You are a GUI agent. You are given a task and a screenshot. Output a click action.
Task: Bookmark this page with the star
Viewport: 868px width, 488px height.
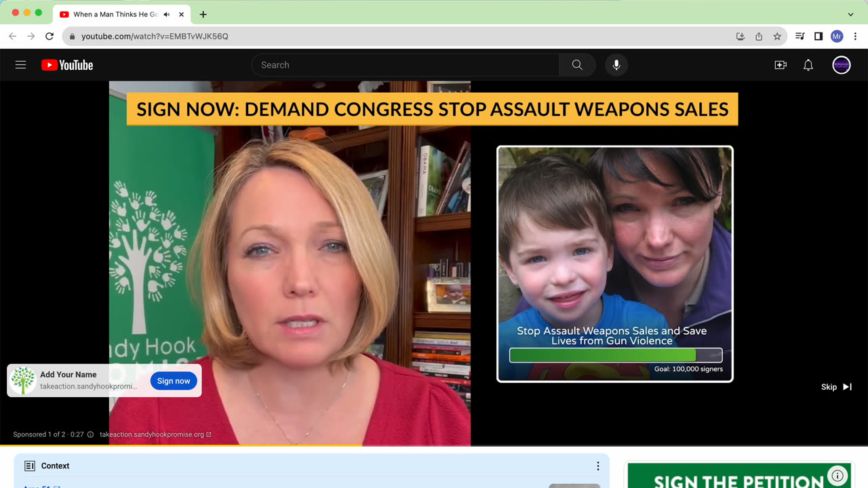pyautogui.click(x=777, y=36)
